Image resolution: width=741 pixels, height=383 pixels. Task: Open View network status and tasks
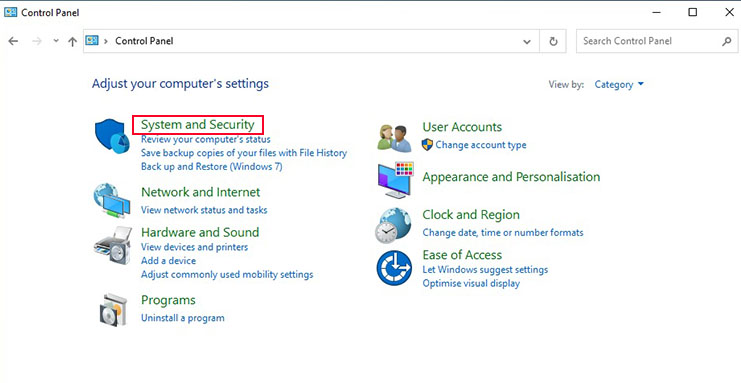[204, 210]
